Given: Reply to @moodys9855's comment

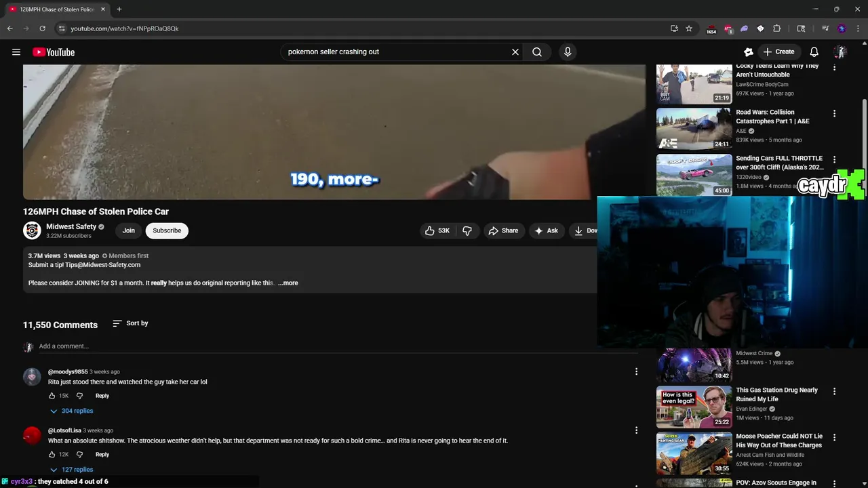Looking at the screenshot, I should pos(102,396).
